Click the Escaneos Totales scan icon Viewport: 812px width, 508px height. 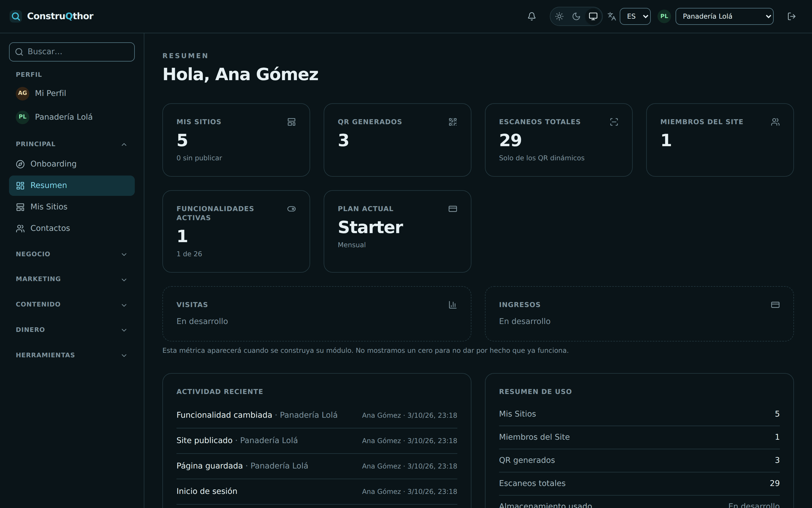coord(614,122)
